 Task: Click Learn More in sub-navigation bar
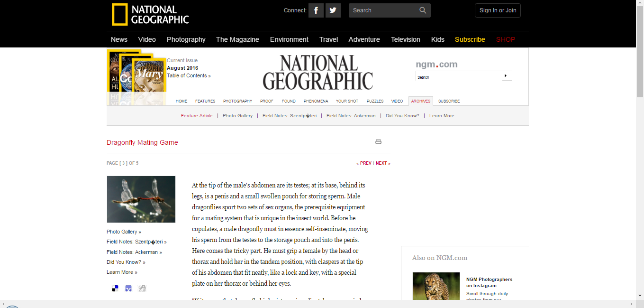[442, 116]
